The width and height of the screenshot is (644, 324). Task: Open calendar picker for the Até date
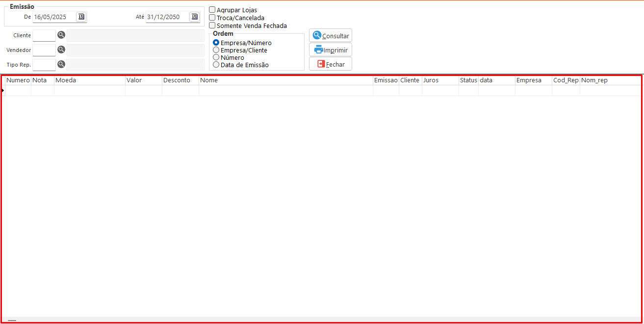pyautogui.click(x=194, y=17)
